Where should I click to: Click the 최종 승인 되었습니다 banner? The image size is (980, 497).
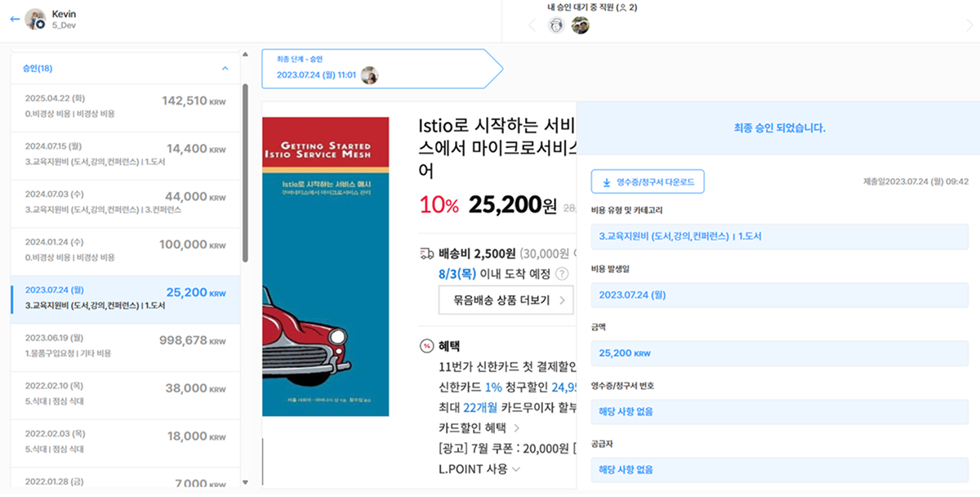click(x=778, y=128)
